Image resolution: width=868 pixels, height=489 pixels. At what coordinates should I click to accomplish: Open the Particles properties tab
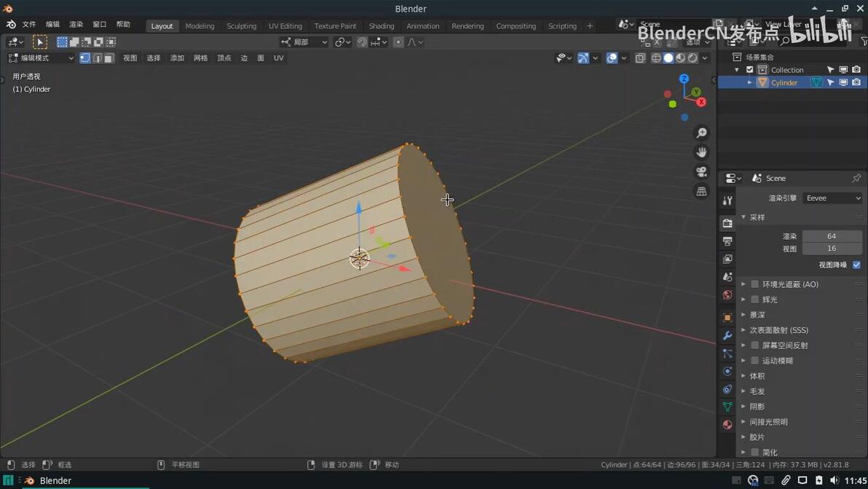click(727, 353)
